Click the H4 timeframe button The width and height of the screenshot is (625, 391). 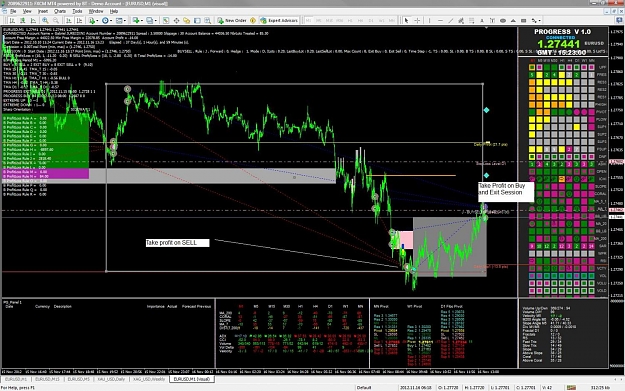click(x=360, y=20)
